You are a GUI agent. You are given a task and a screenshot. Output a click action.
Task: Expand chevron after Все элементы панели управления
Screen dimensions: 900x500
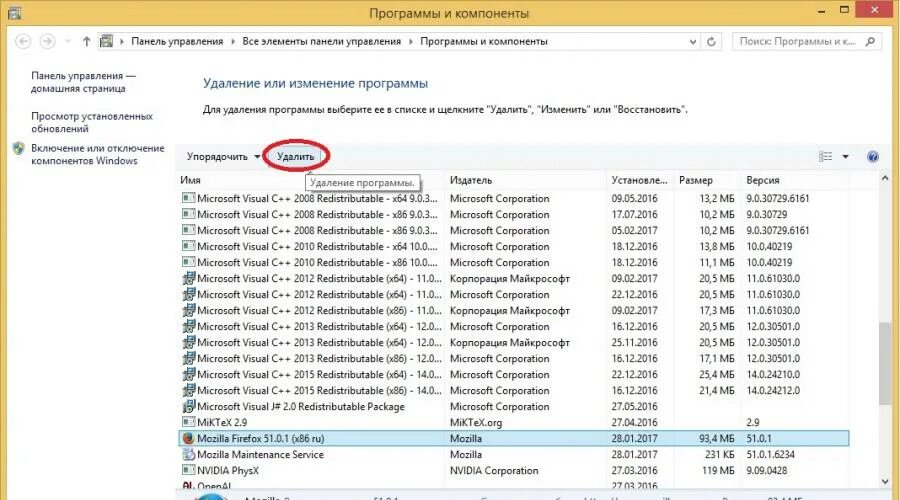[411, 41]
